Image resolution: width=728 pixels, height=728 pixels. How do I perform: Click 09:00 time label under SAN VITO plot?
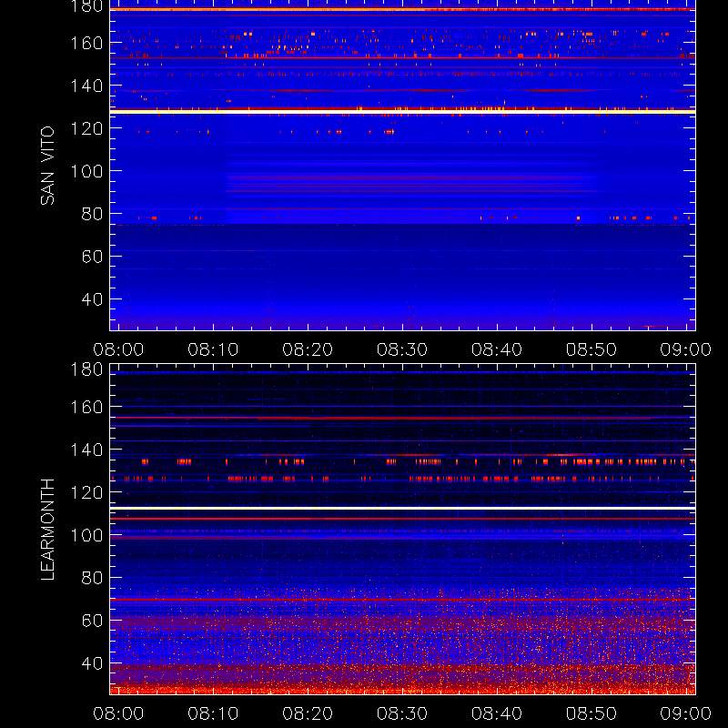coord(686,349)
